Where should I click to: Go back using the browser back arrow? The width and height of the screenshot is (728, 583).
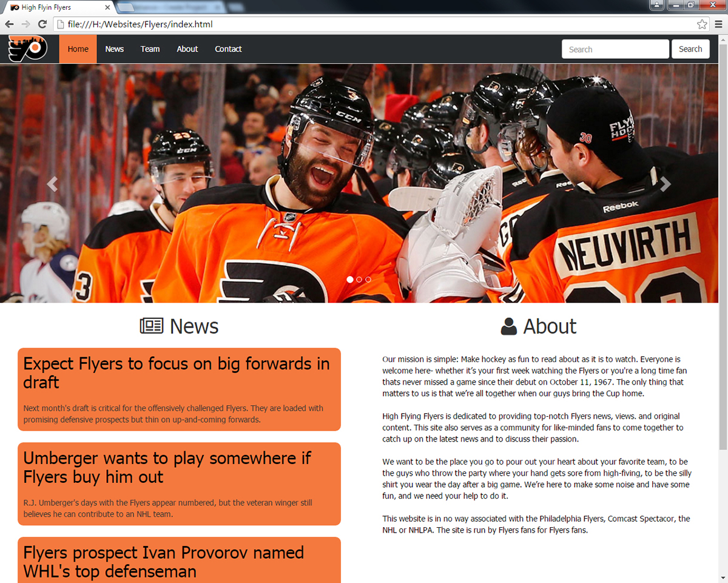[9, 24]
